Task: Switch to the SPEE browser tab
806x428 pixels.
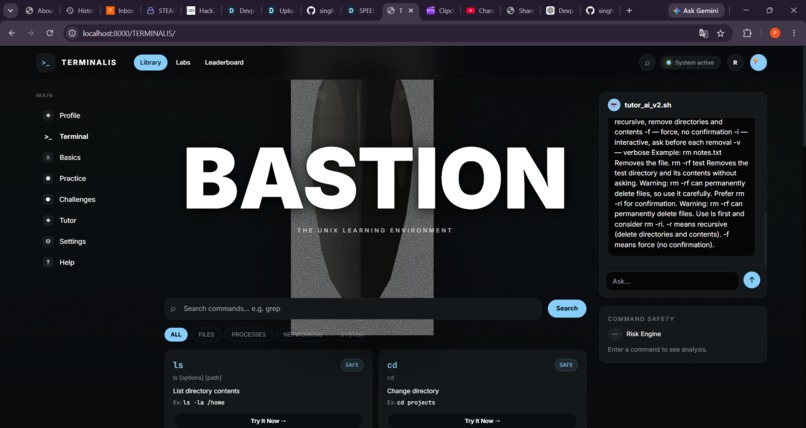Action: pyautogui.click(x=361, y=10)
